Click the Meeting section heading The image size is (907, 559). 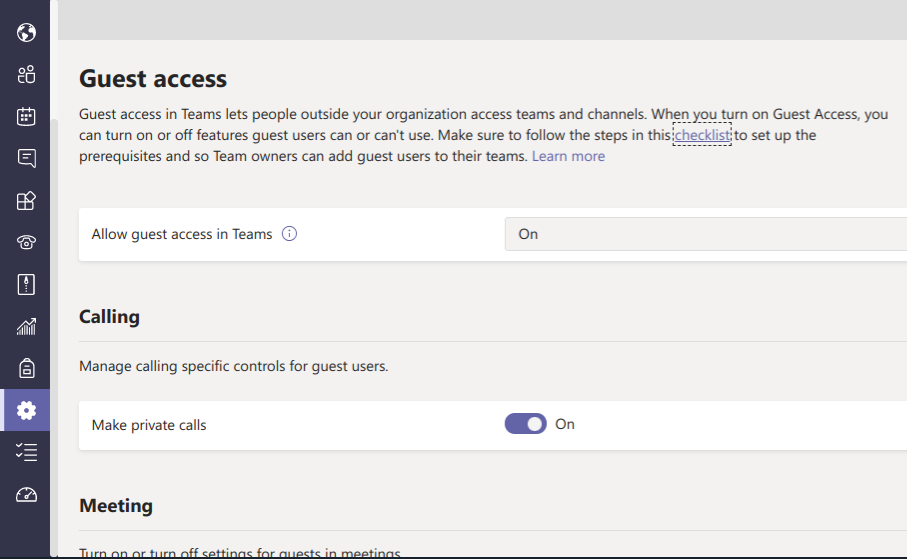point(116,505)
